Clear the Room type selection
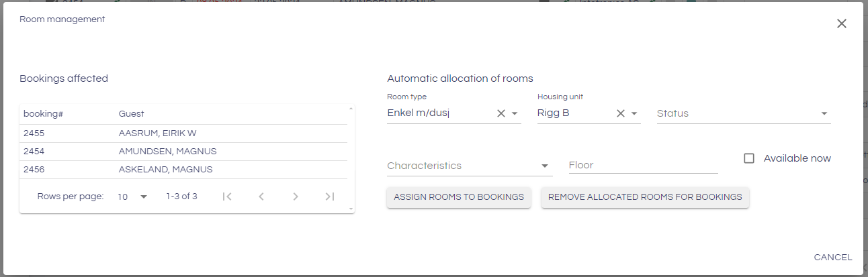The height and width of the screenshot is (277, 868). 501,113
